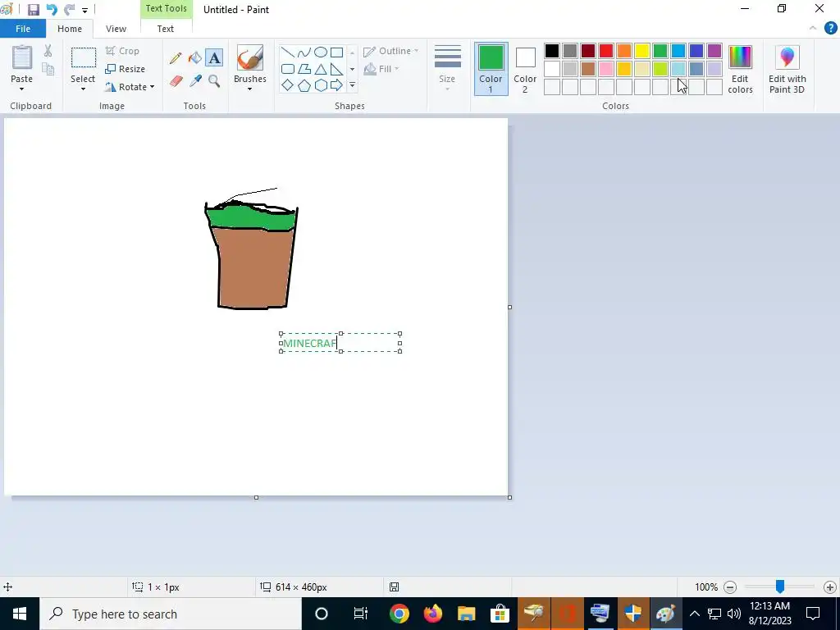Choose the Pentagon shape

[x=304, y=85]
